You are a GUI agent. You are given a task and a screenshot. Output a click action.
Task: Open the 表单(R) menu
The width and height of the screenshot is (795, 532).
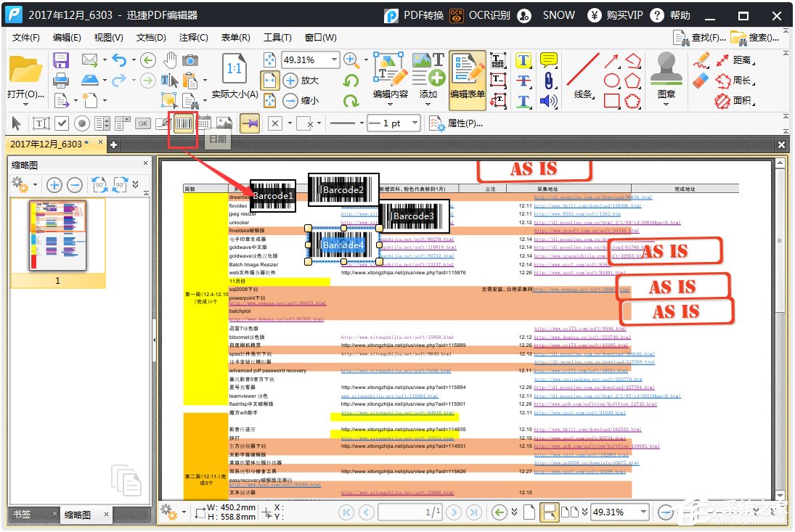(235, 38)
